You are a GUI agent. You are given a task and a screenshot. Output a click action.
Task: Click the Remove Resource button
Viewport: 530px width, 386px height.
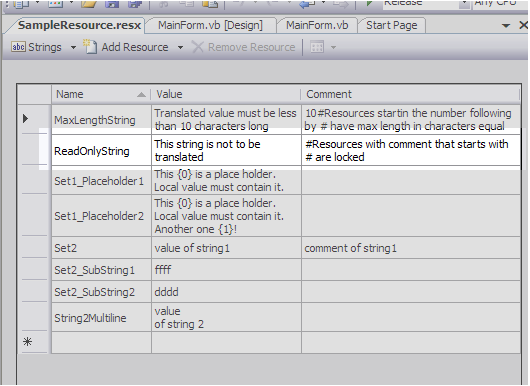(x=243, y=47)
